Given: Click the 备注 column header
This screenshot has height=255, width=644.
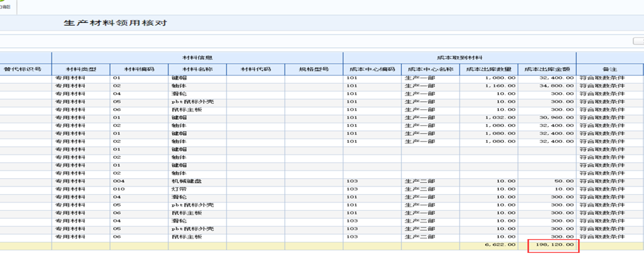Looking at the screenshot, I should [610, 69].
